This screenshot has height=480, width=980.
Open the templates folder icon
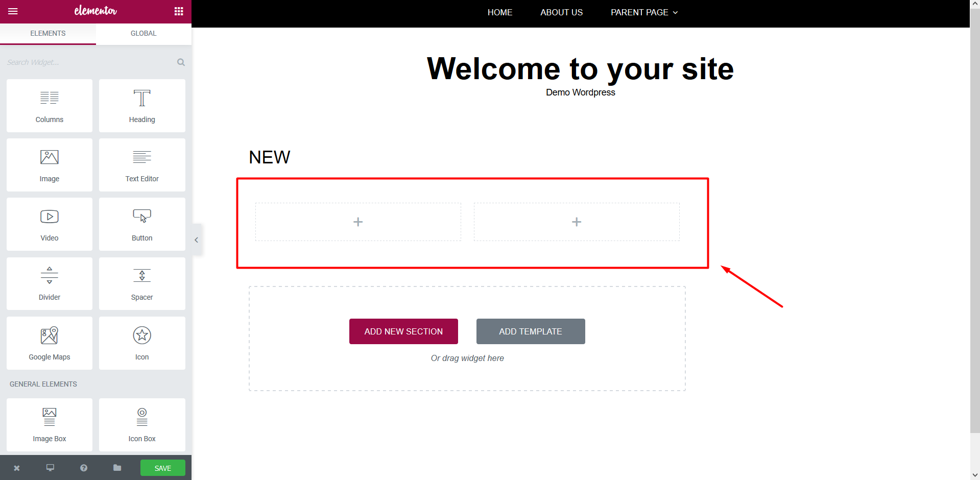[x=117, y=468]
